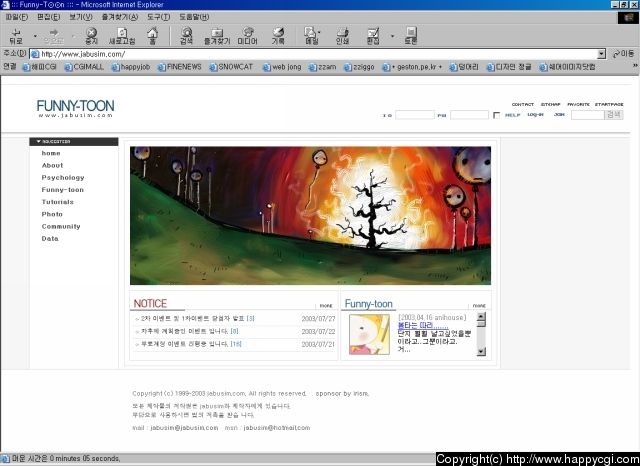Open the SNOWCAT links bar shortcut

[231, 67]
